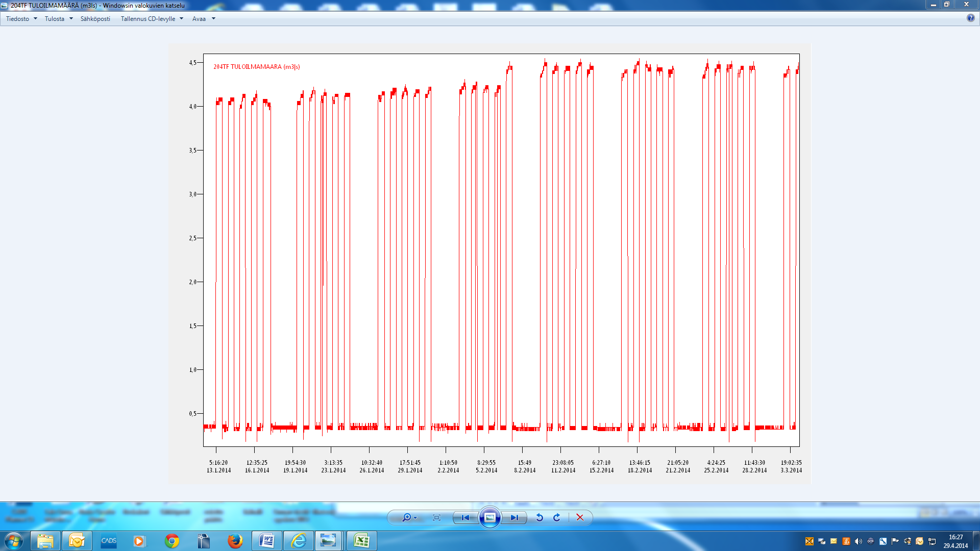
Task: Go to the next photo
Action: click(x=514, y=517)
